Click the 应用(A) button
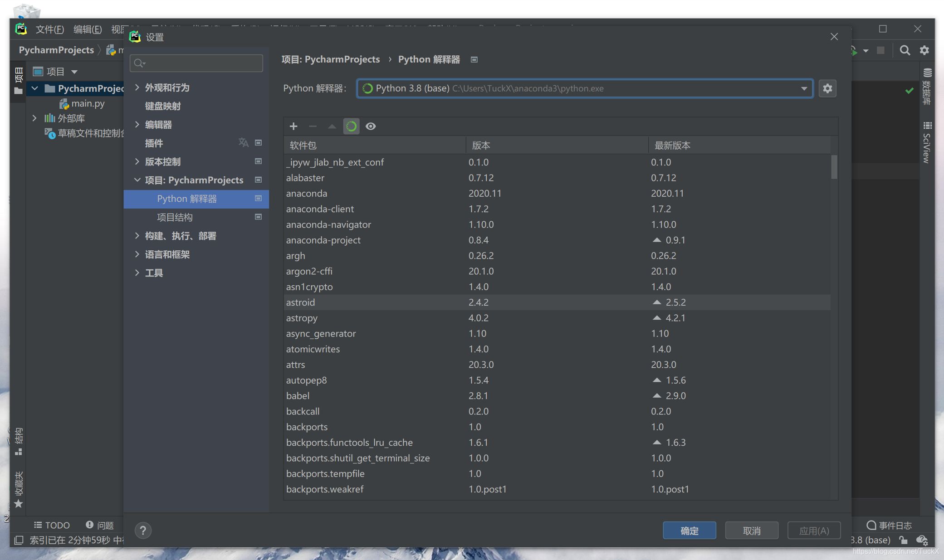The height and width of the screenshot is (560, 944). point(814,530)
